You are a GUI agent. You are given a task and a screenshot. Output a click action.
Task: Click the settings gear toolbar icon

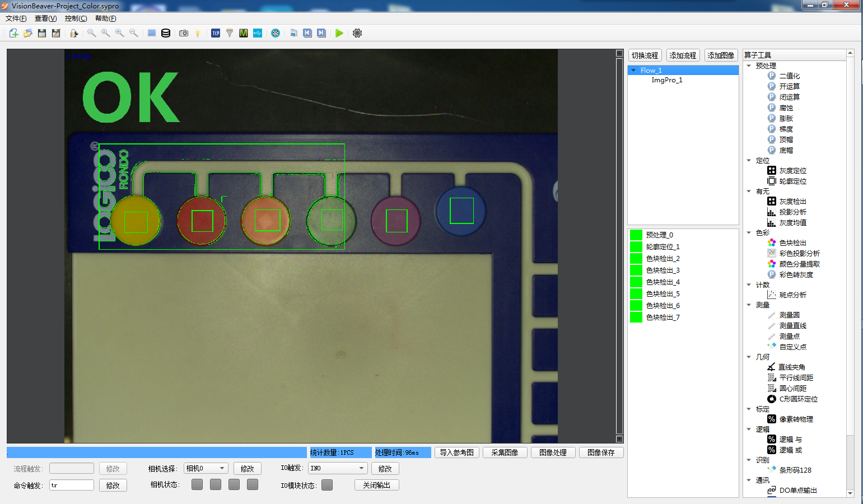coord(357,33)
